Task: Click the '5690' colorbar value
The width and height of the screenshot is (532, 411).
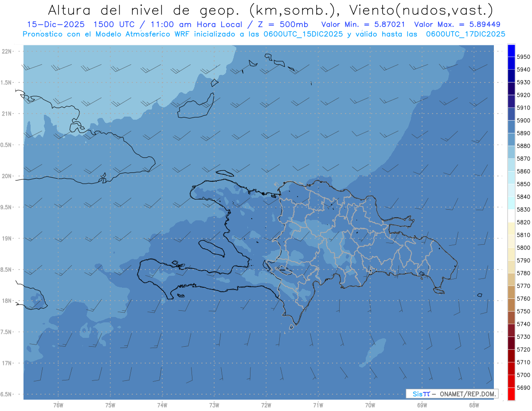Action: click(523, 388)
